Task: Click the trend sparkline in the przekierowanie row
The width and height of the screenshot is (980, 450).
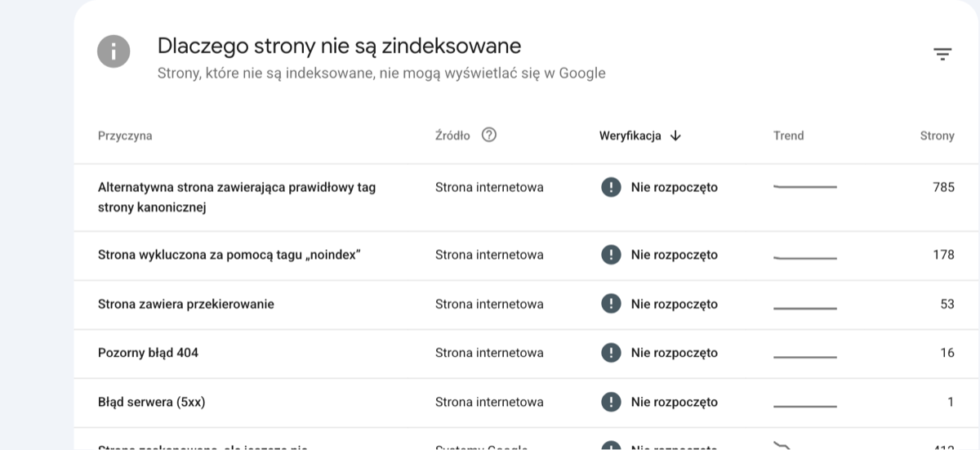Action: click(805, 308)
